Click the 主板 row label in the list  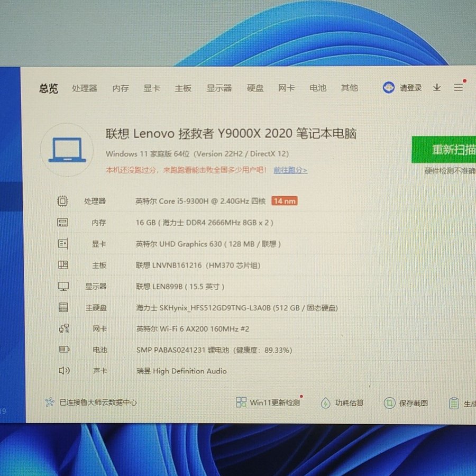(x=99, y=266)
